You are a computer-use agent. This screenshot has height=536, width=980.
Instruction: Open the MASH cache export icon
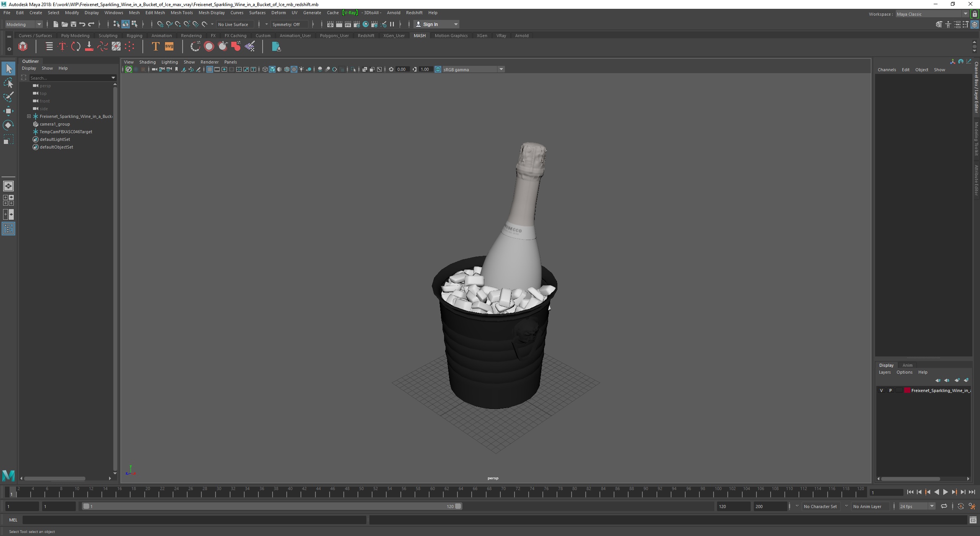pyautogui.click(x=276, y=47)
